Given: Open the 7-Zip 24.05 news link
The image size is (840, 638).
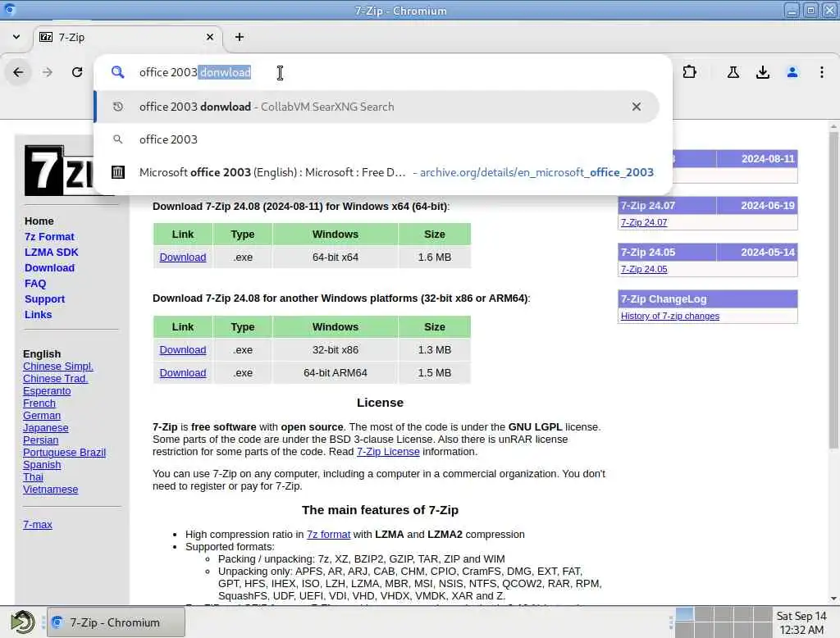Looking at the screenshot, I should 644,269.
